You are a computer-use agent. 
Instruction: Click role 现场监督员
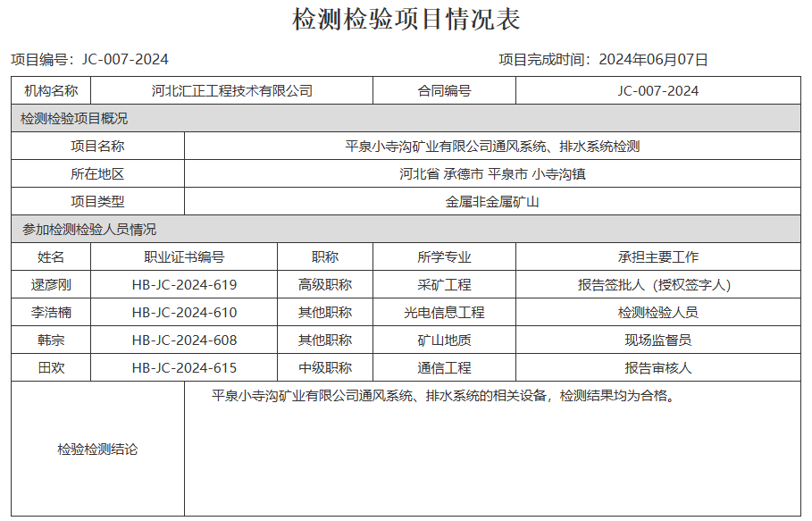658,340
